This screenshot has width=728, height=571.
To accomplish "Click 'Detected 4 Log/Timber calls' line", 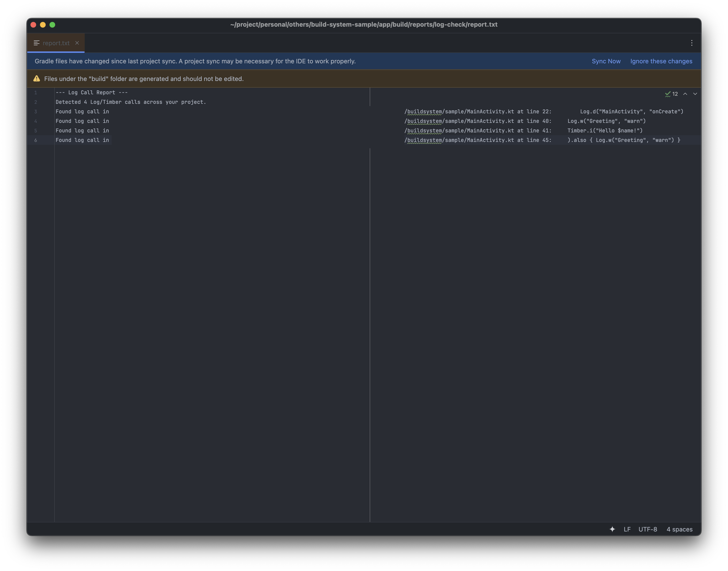I will pyautogui.click(x=131, y=102).
